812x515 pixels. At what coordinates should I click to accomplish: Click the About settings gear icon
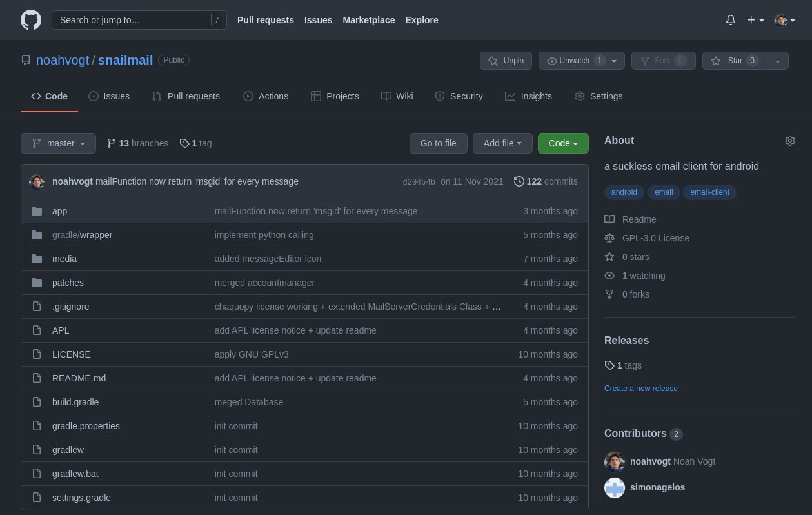coord(789,141)
